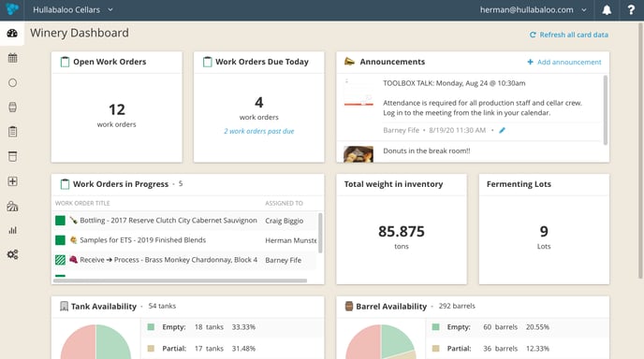Open Bottling - 2017 Reserve Clutch City Cabernet order
644x359 pixels.
pos(168,221)
